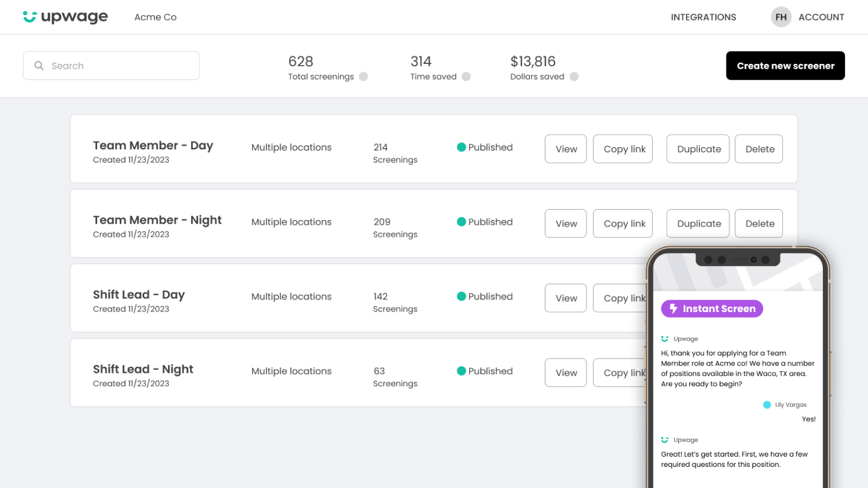Open the Account menu
Viewport: 868px width, 488px height.
coord(821,17)
